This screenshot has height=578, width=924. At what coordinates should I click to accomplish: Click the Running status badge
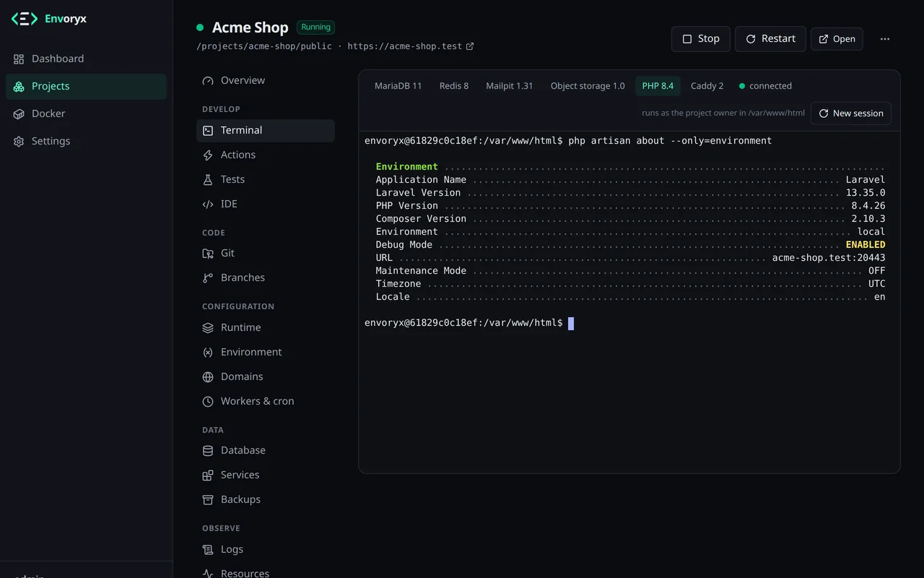point(315,27)
